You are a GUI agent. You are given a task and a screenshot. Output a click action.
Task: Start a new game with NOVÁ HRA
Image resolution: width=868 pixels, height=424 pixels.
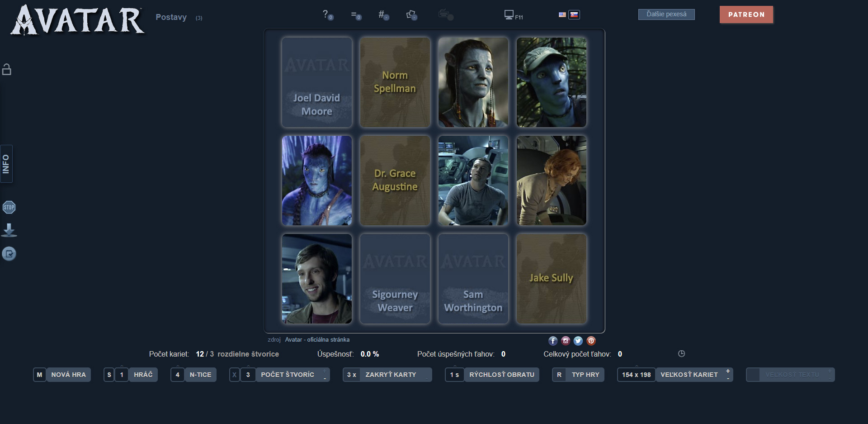point(68,375)
